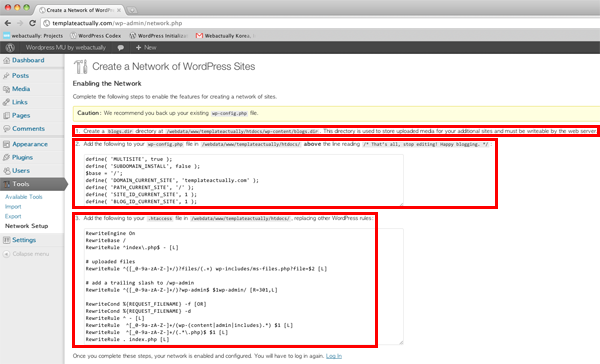This screenshot has height=364, width=600.
Task: Click the Media icon in sidebar
Action: [7, 89]
